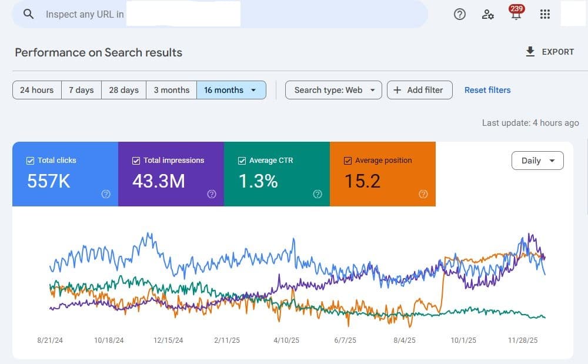Click the Performance on Search results heading
588x364 pixels.
click(99, 52)
